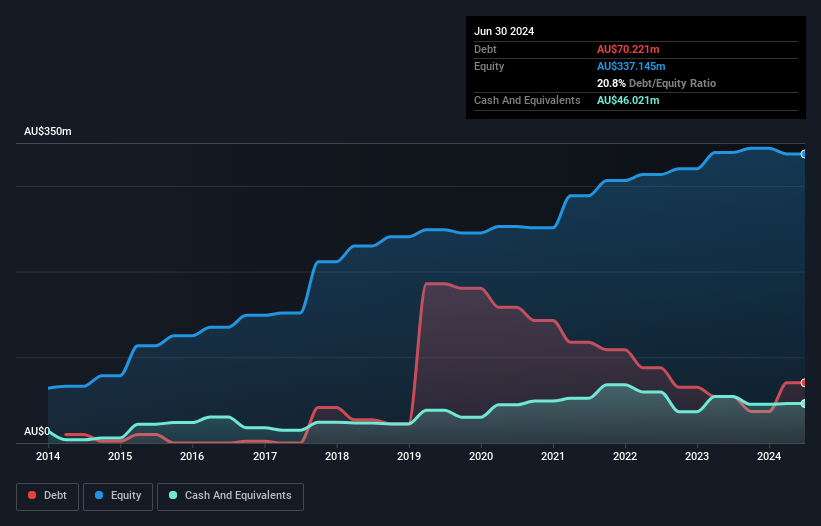Click the AU$0 y-axis label
This screenshot has width=821, height=526.
37,431
